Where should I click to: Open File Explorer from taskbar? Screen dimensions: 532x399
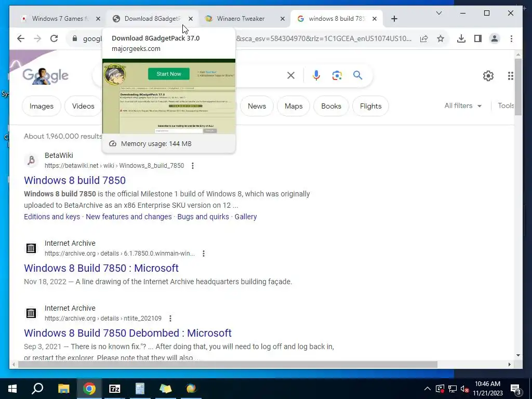(x=63, y=389)
